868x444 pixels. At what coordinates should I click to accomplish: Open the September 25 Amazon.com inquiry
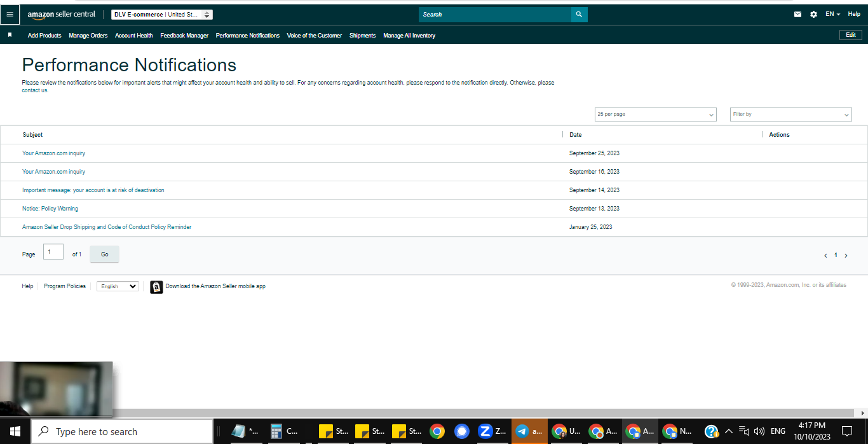tap(54, 153)
